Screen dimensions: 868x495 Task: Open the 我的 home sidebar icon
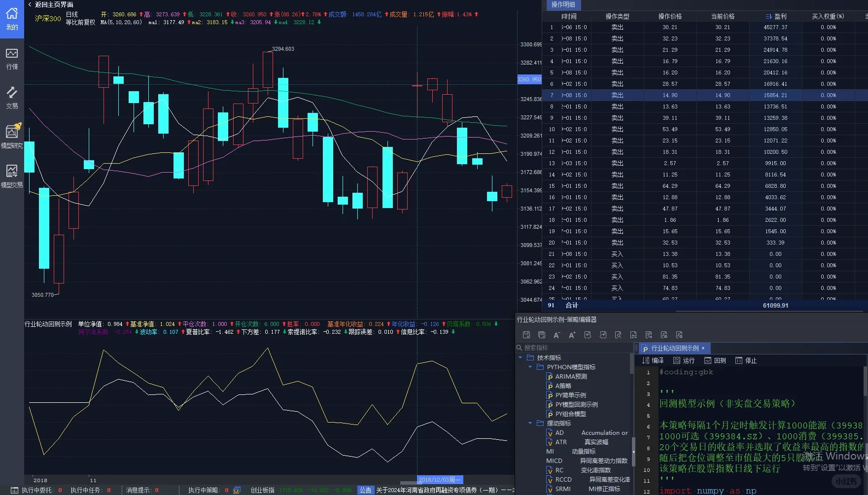pos(12,19)
